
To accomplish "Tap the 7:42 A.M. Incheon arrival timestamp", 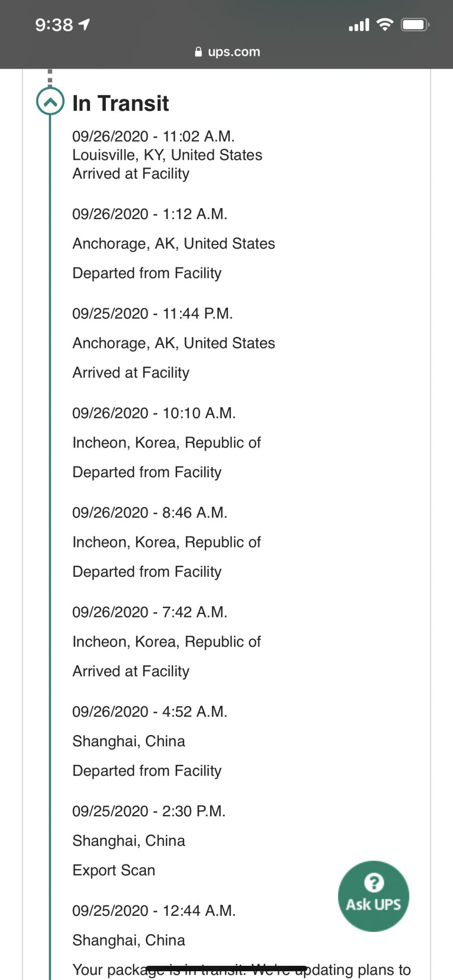I will [149, 612].
